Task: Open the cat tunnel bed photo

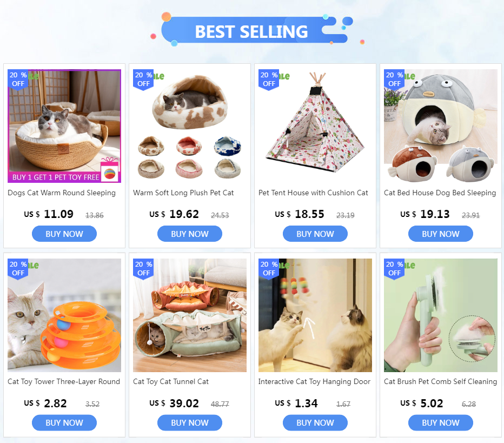Action: coord(190,315)
